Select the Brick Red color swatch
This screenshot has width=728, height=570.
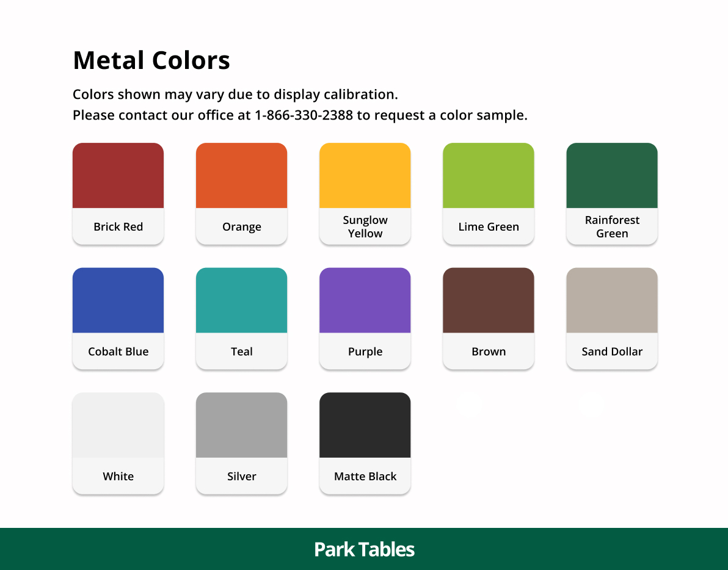coord(118,176)
